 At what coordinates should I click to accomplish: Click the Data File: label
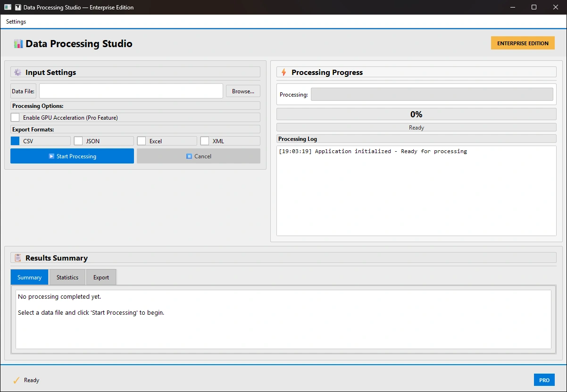coord(23,91)
